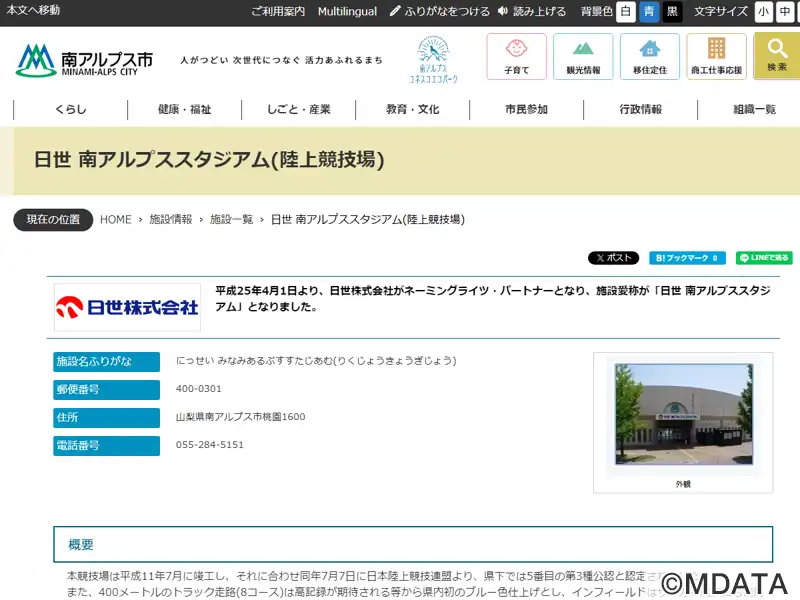Open the 教育・文化 menu item
Image resolution: width=800 pixels, height=600 pixels.
coord(413,110)
